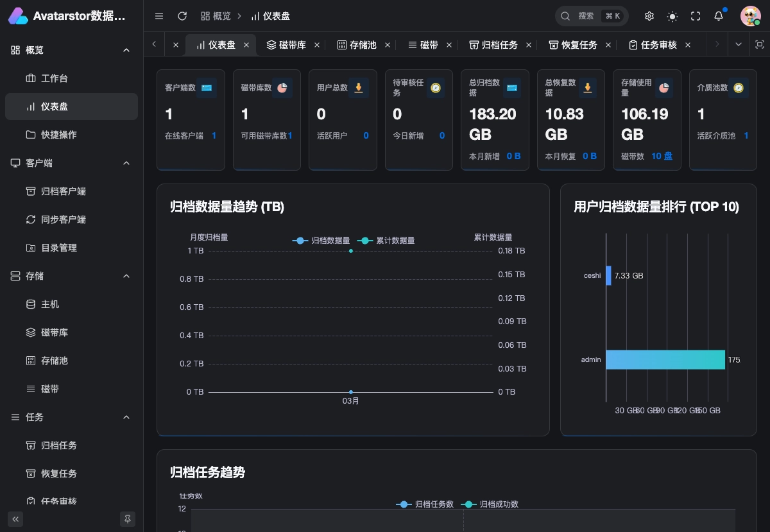Click the 介质池数 clock icon
The image size is (770, 532).
tap(739, 88)
